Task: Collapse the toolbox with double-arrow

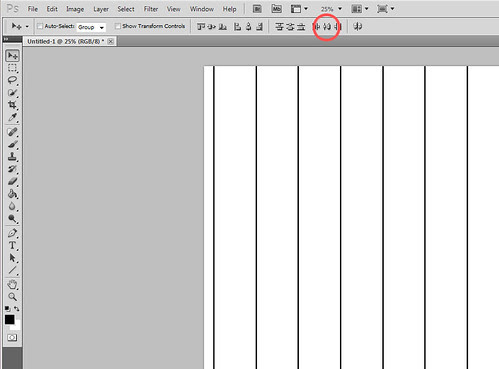Action: [6, 39]
